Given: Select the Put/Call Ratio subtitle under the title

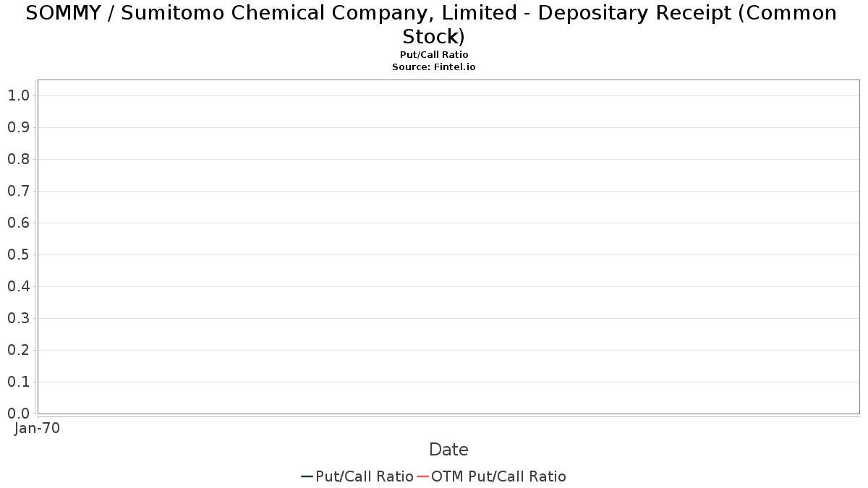Looking at the screenshot, I should [434, 55].
